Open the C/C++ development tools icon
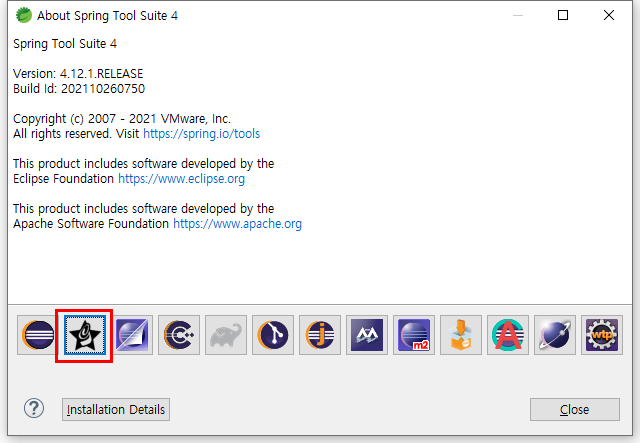The height and width of the screenshot is (443, 640). point(179,335)
